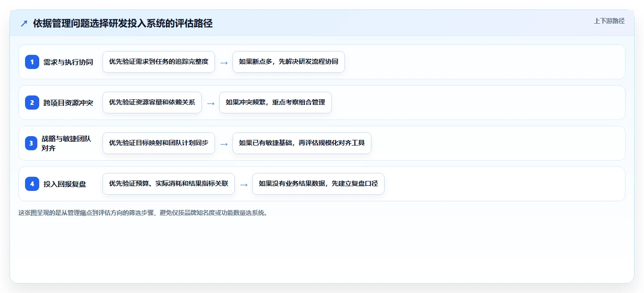Image resolution: width=644 pixels, height=293 pixels.
Task: Click box 如果已有敏捷基础，再评估规模化对齐工具
Action: (302, 143)
